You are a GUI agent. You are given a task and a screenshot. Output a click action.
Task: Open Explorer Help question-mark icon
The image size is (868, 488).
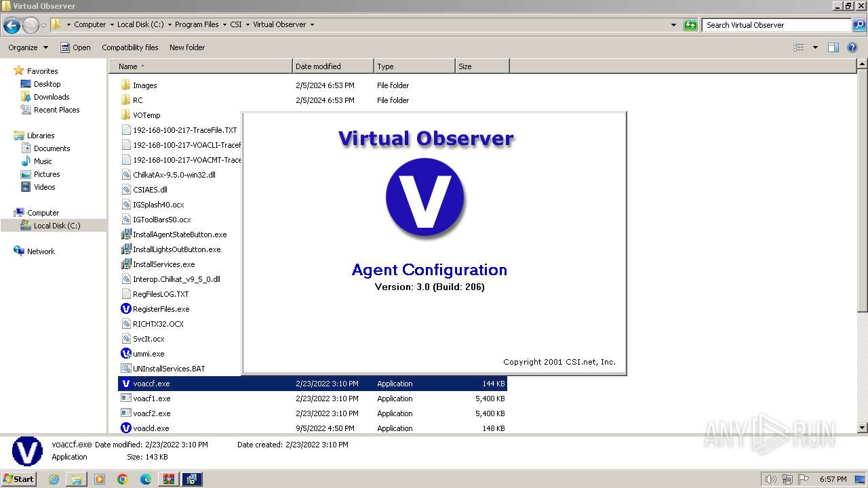tap(852, 47)
